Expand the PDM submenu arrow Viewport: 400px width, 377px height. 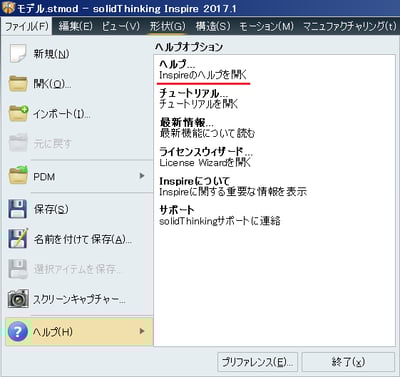(142, 176)
